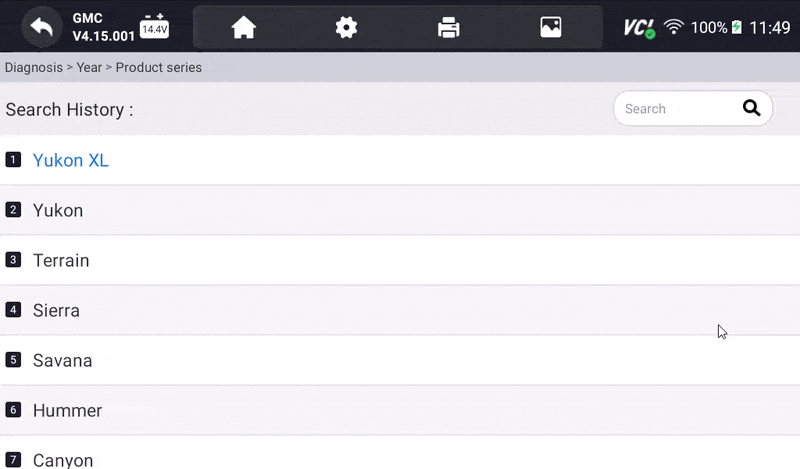Click the number 3 badge beside Terrain

pyautogui.click(x=13, y=260)
